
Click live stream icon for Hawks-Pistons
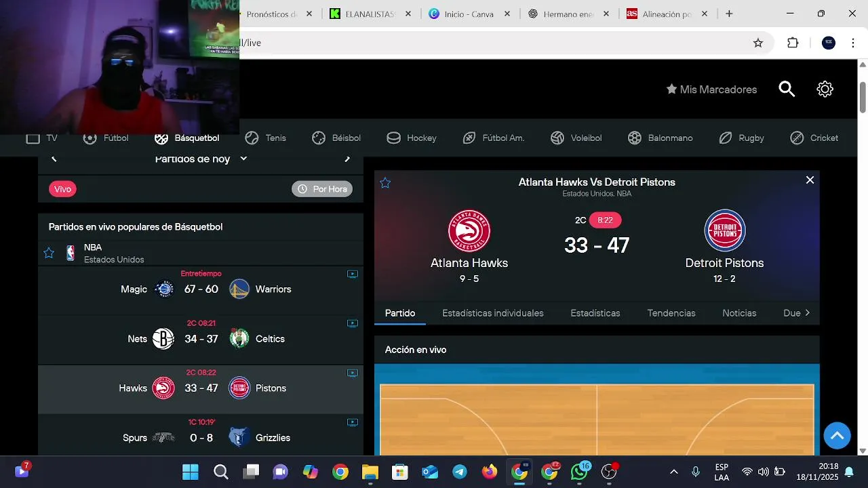[353, 373]
